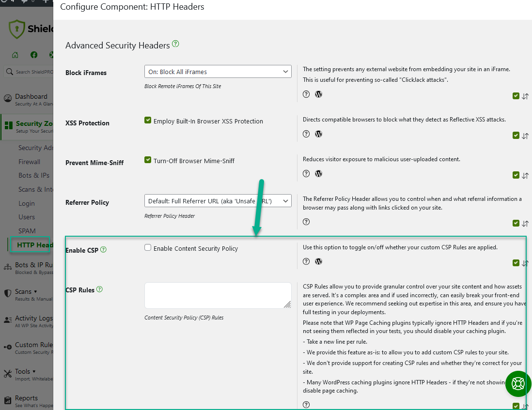Click the green chat bubble in the bottom corner
532x410 pixels.
pyautogui.click(x=518, y=384)
